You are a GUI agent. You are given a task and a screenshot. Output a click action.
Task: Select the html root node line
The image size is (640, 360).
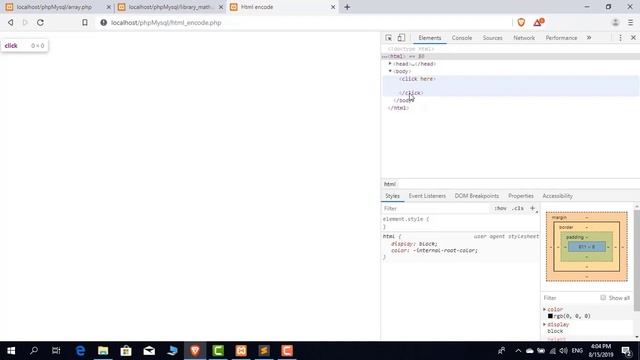[x=510, y=56]
